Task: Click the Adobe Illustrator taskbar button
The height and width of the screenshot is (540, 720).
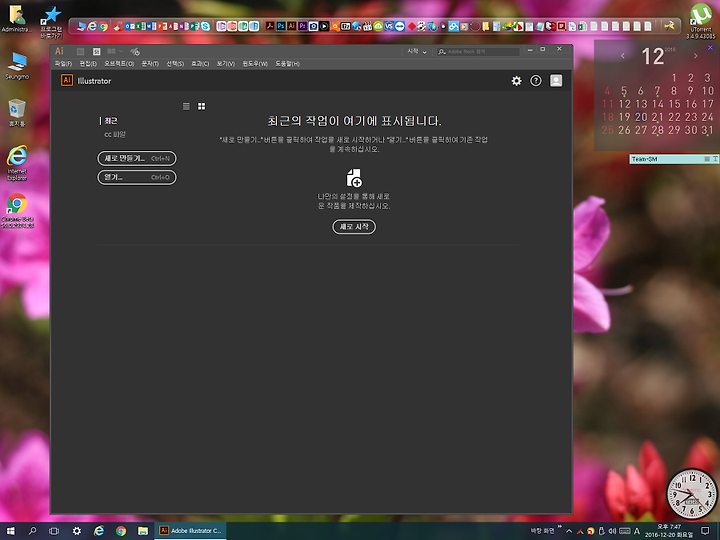Action: pyautogui.click(x=190, y=531)
